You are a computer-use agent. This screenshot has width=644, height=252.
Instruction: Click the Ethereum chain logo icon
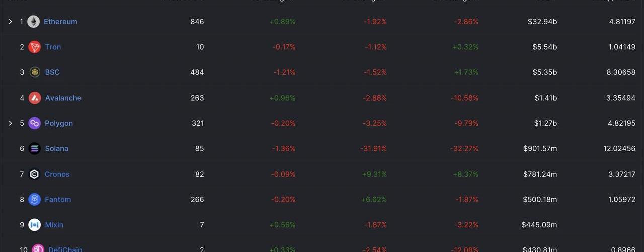(34, 22)
